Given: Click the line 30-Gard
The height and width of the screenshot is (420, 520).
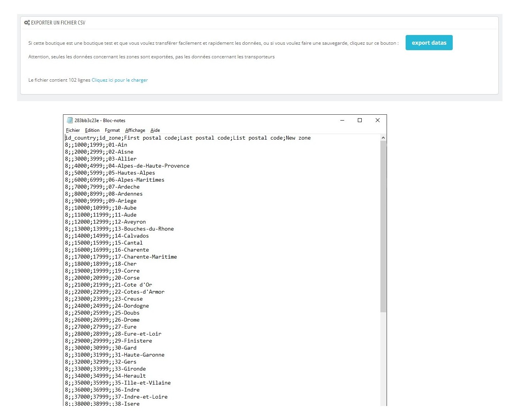Looking at the screenshot, I should [x=101, y=348].
